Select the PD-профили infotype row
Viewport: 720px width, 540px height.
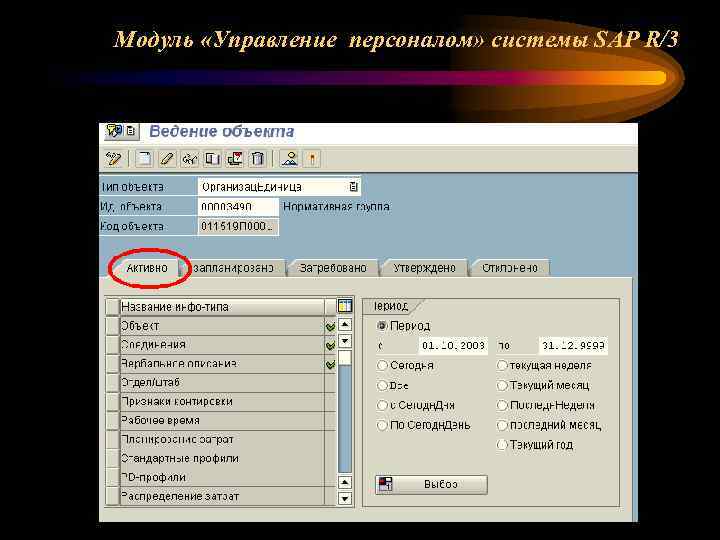222,478
